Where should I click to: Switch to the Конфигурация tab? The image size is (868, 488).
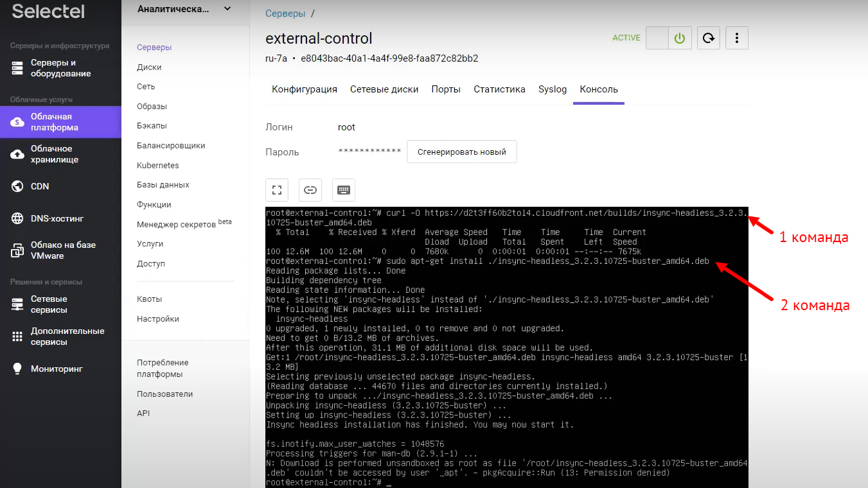[x=305, y=89]
